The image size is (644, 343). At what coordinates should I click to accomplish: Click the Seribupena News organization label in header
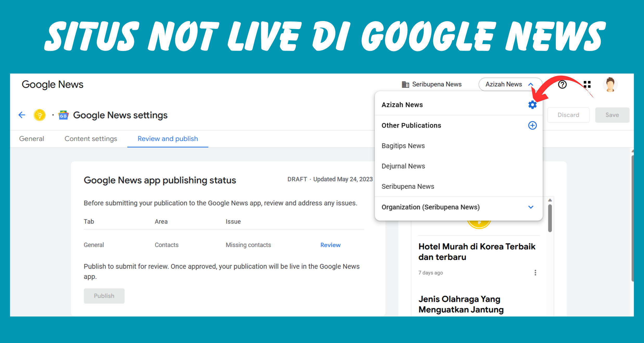click(437, 84)
